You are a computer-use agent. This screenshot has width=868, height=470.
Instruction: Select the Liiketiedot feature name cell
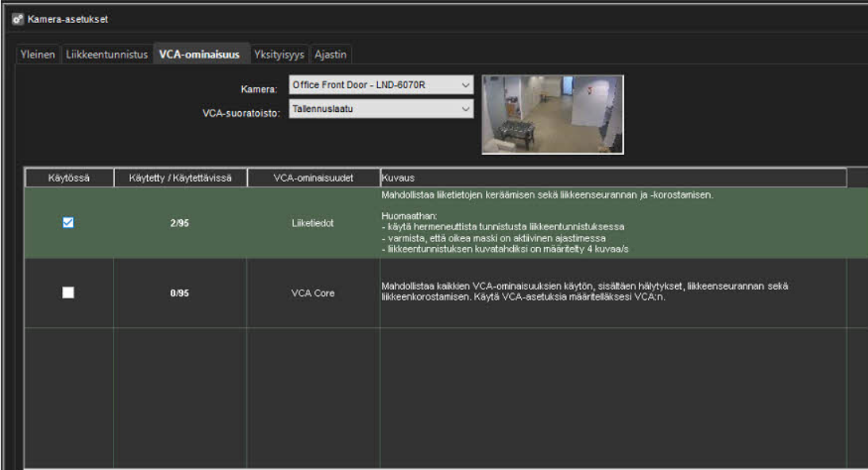click(314, 224)
